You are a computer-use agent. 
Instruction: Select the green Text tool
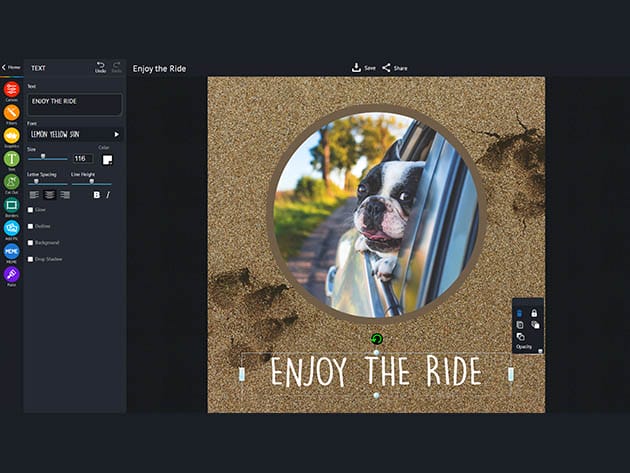pyautogui.click(x=11, y=159)
